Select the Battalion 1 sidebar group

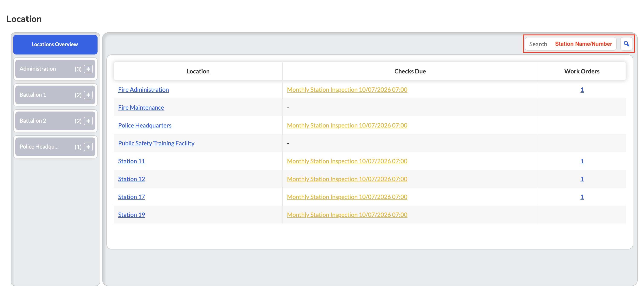pyautogui.click(x=55, y=95)
